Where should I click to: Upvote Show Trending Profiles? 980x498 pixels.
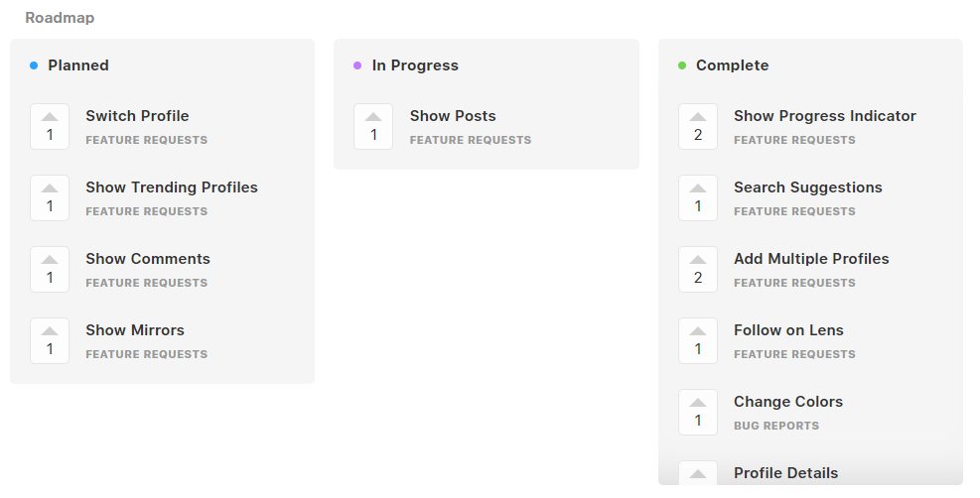pyautogui.click(x=50, y=197)
